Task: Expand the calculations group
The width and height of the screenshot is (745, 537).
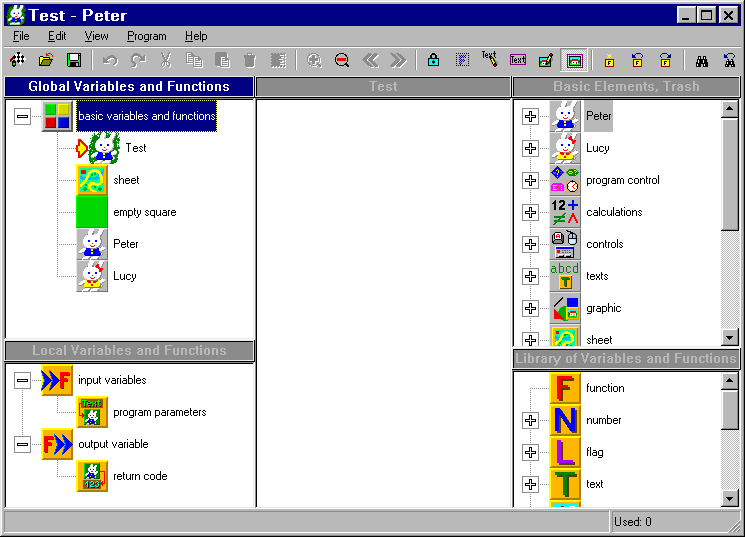Action: click(530, 212)
